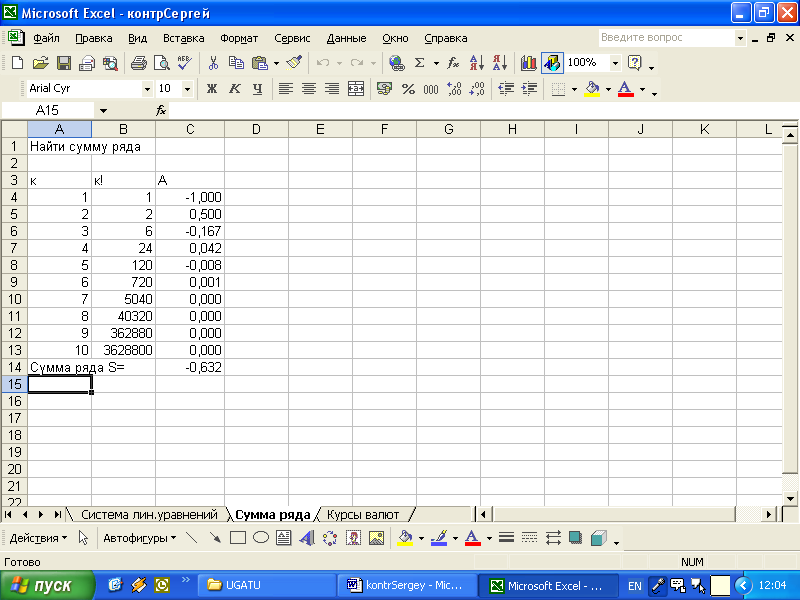Align cell text left

pyautogui.click(x=286, y=89)
